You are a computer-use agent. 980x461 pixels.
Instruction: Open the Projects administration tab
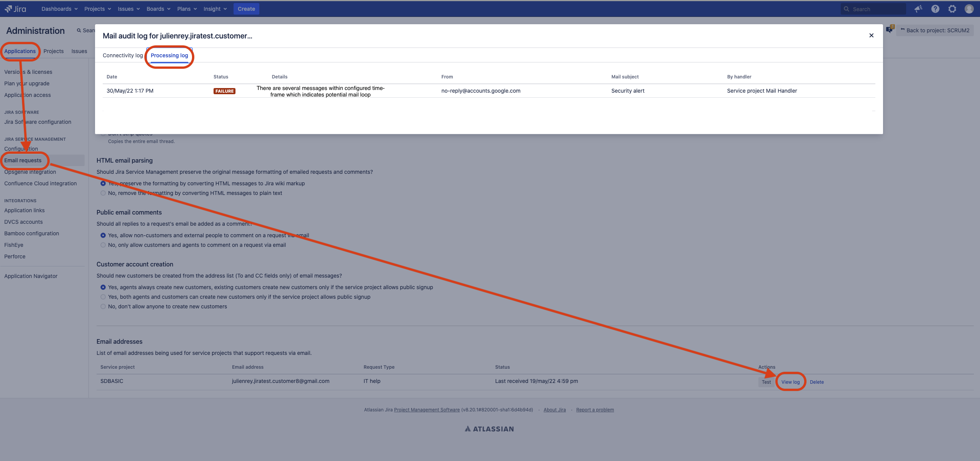click(x=53, y=51)
